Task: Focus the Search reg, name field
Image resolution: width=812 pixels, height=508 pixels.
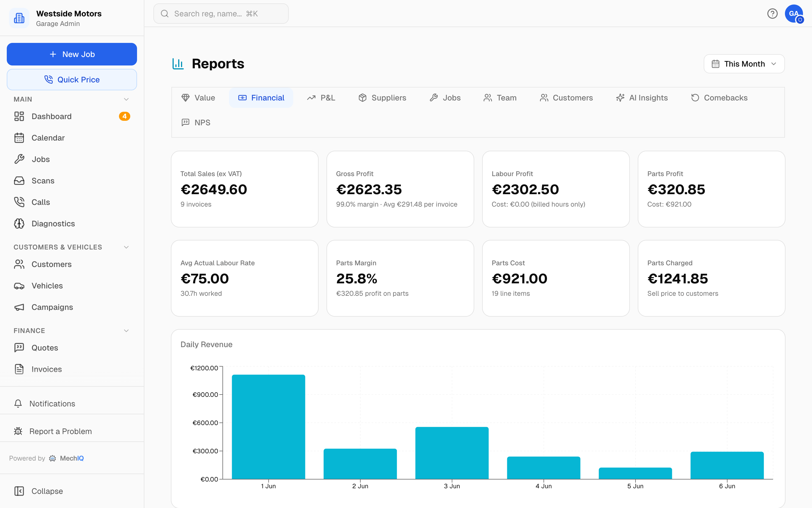Action: pyautogui.click(x=221, y=14)
